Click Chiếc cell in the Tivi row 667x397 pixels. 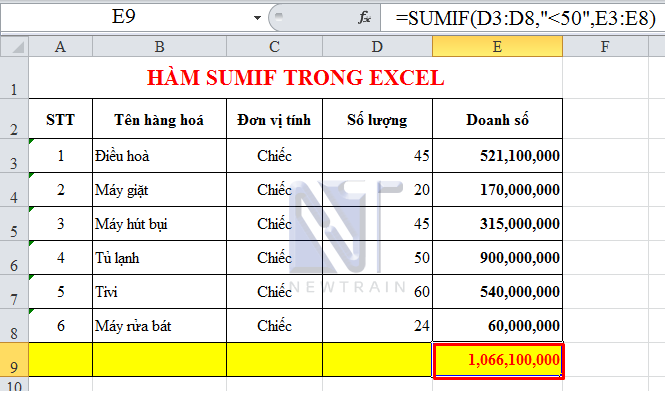click(x=274, y=292)
